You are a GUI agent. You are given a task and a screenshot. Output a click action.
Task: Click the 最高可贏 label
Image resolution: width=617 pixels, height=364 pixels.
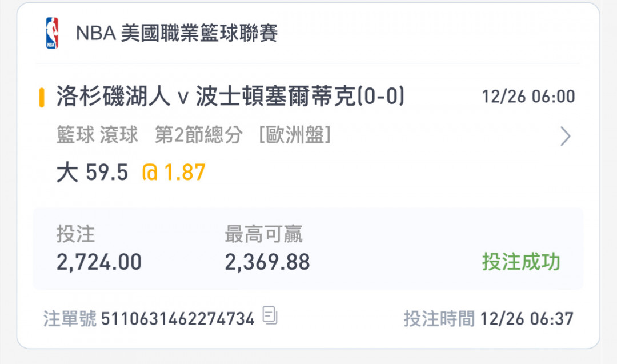coord(263,234)
